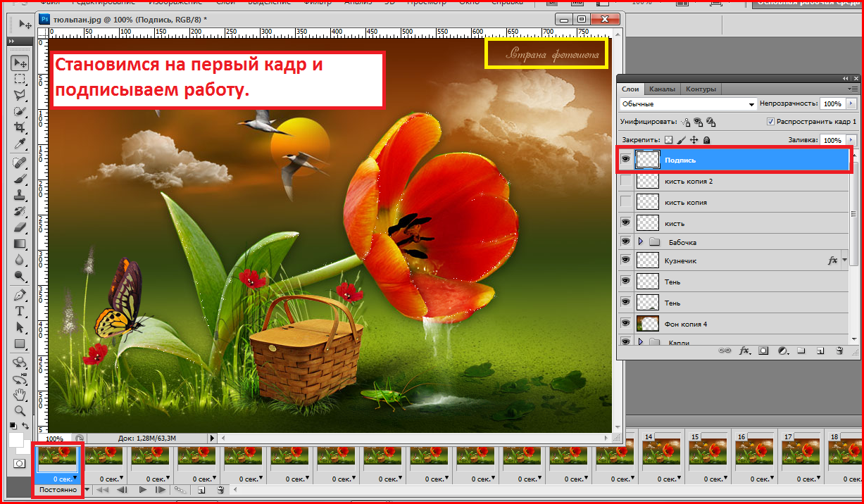
Task: Select the Pen tool
Action: tap(20, 294)
